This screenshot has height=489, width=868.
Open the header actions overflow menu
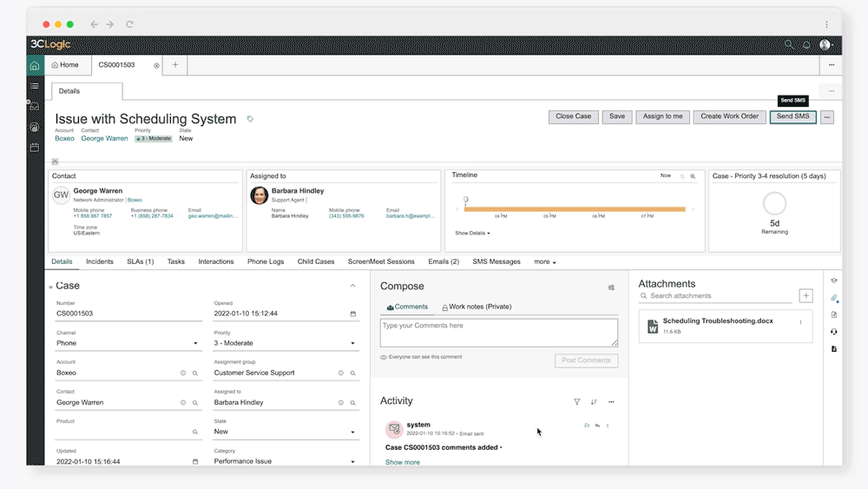827,117
